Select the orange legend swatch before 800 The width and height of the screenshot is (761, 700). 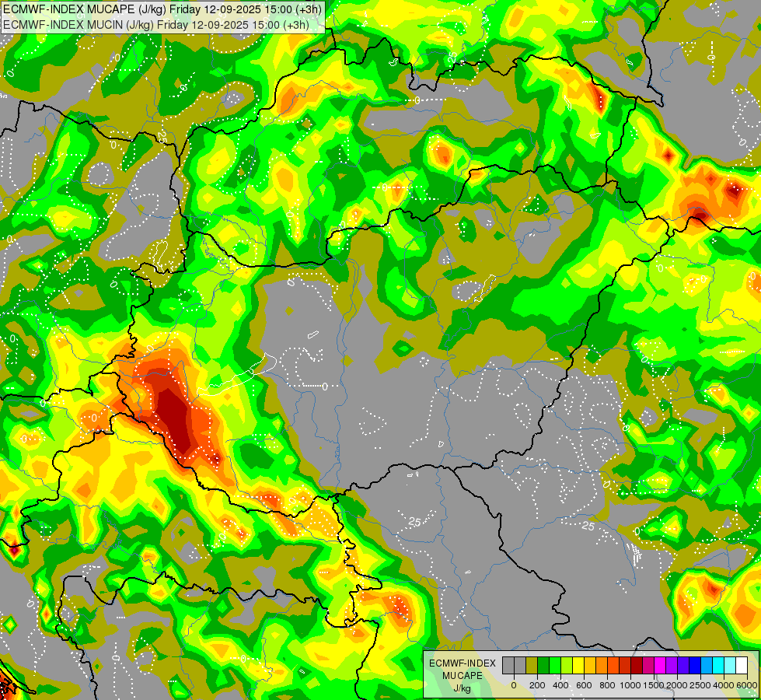pyautogui.click(x=602, y=665)
